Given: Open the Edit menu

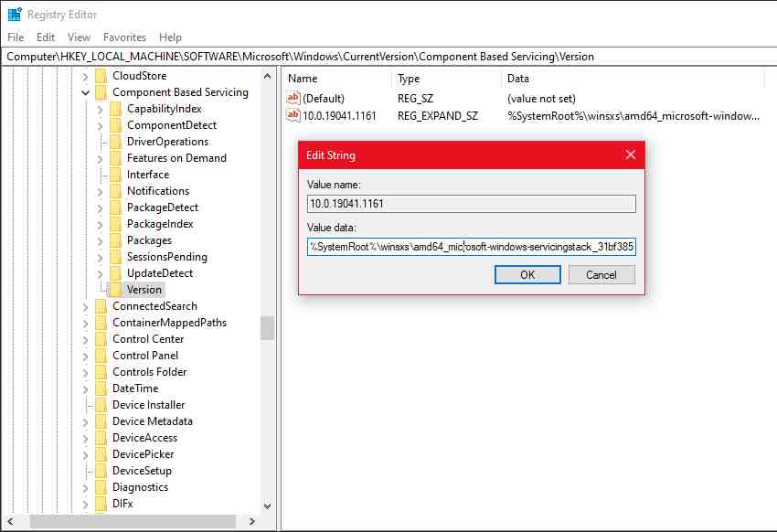Looking at the screenshot, I should tap(46, 37).
